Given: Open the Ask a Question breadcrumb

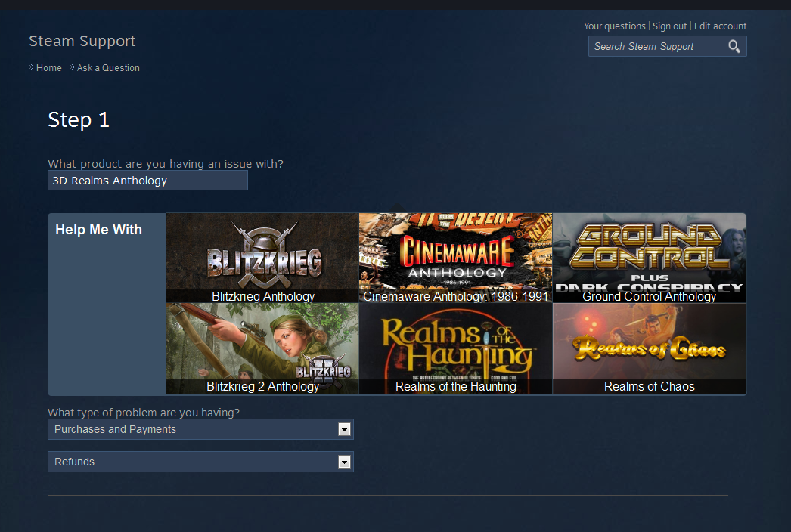Looking at the screenshot, I should click(x=108, y=67).
